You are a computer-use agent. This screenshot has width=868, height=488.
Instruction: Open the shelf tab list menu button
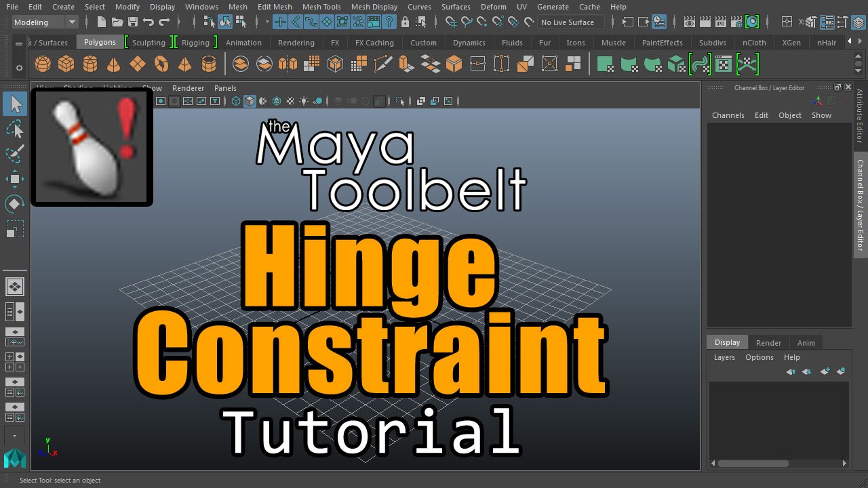click(18, 43)
